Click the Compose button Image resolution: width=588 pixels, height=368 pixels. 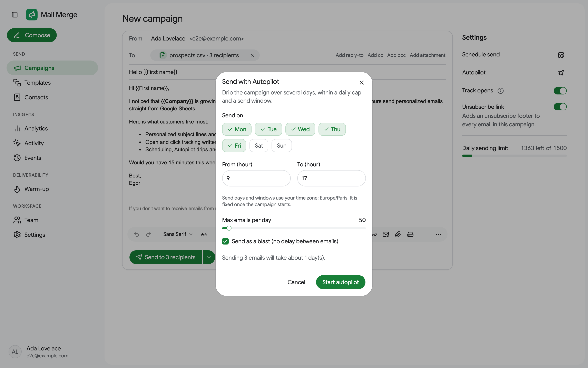click(x=32, y=35)
